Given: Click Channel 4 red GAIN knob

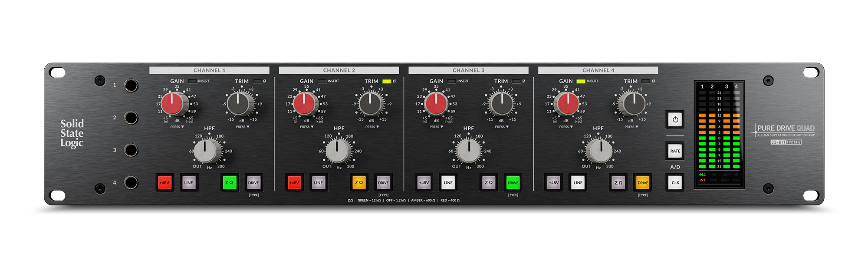Looking at the screenshot, I should 568,104.
